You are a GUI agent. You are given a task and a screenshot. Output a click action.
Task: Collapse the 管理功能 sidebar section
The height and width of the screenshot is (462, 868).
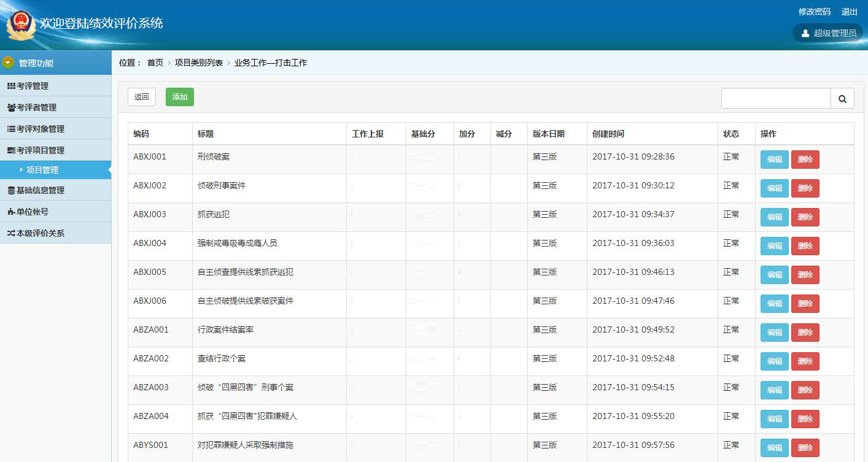pyautogui.click(x=9, y=62)
